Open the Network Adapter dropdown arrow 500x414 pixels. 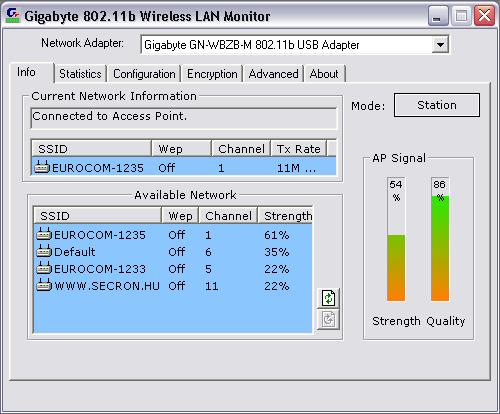(x=440, y=44)
